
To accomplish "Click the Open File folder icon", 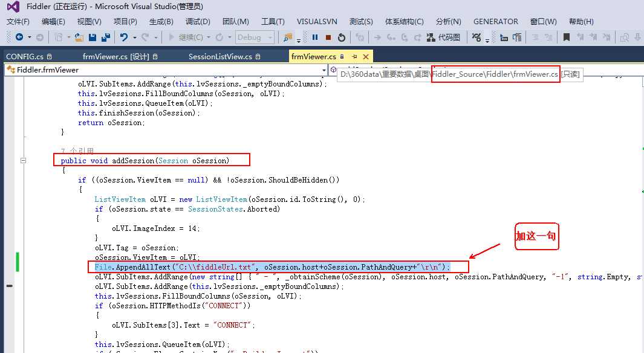I will (79, 37).
